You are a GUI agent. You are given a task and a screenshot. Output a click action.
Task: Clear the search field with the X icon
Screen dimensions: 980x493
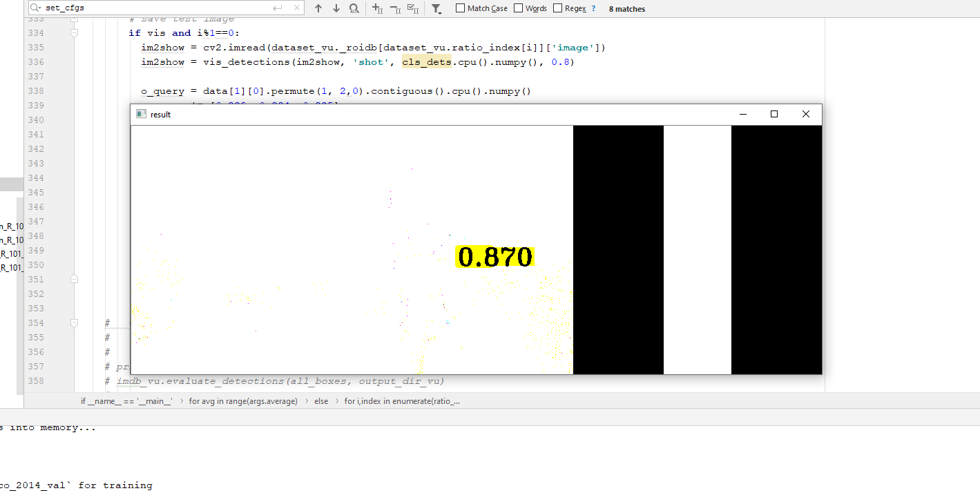coord(296,8)
